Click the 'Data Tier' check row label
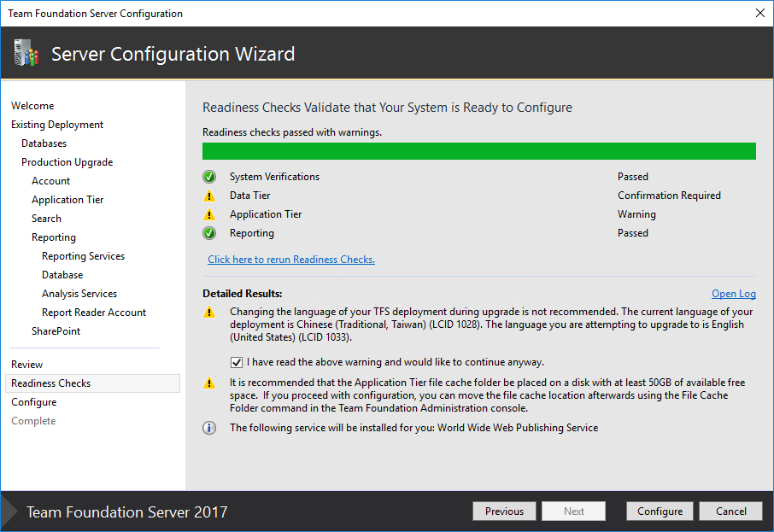The height and width of the screenshot is (532, 774). click(x=249, y=196)
